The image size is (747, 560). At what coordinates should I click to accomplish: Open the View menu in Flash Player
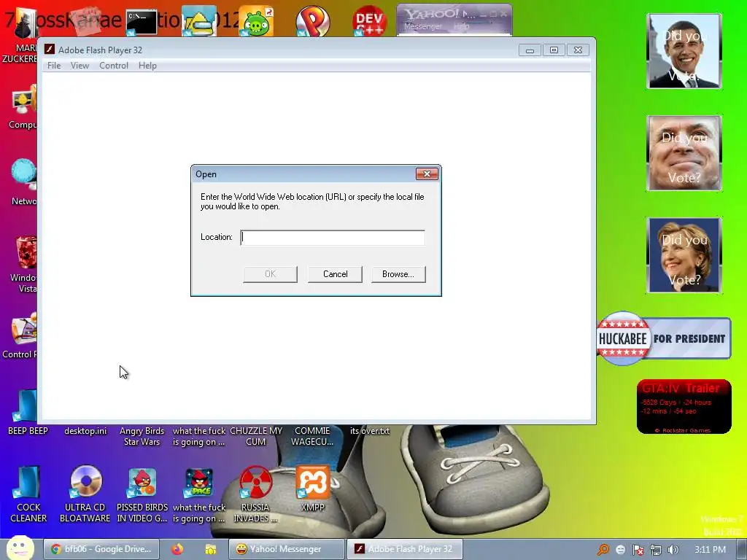(x=80, y=65)
